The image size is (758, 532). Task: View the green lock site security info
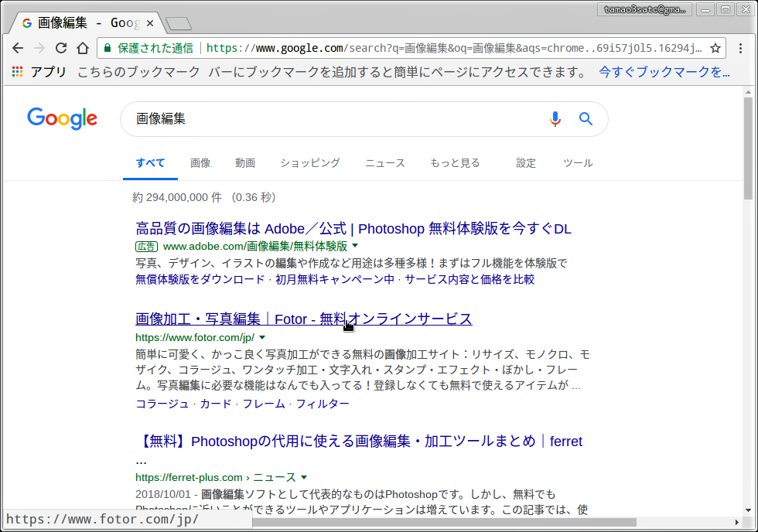108,48
